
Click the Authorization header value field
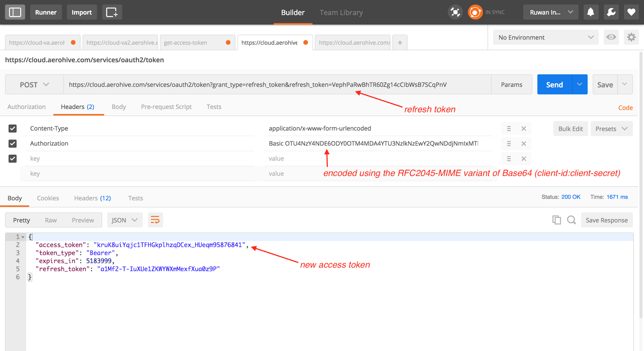click(x=378, y=144)
